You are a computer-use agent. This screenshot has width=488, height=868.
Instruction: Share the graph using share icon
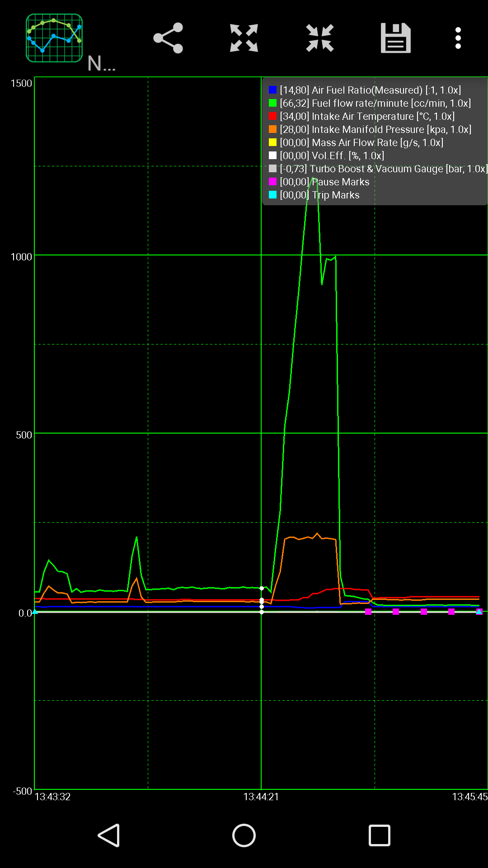168,38
